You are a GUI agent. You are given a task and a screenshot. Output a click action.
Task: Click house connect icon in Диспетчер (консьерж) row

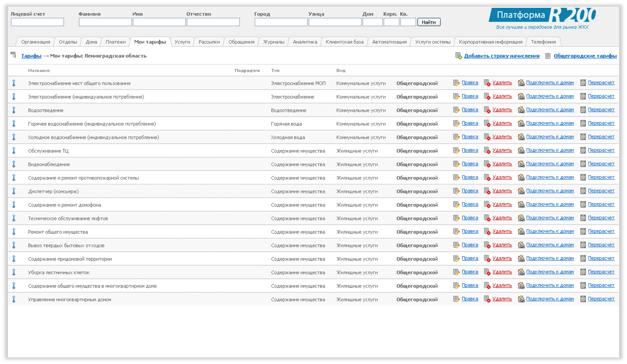pos(521,191)
